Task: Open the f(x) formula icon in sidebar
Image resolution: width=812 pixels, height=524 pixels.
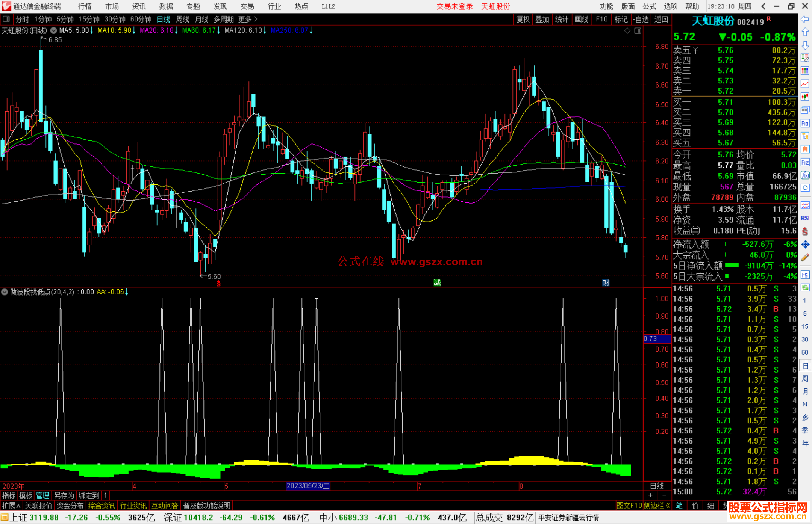Action: click(x=805, y=175)
